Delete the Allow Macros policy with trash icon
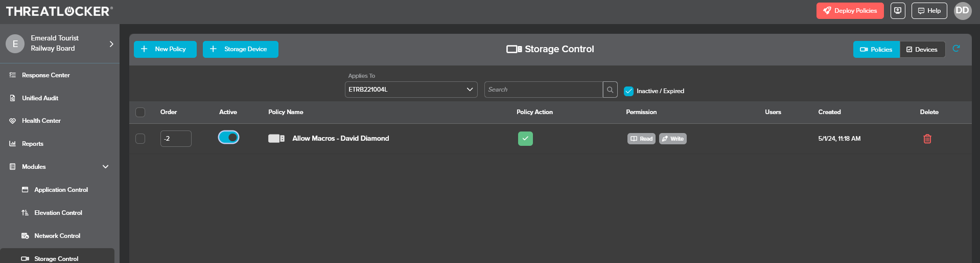The image size is (980, 263). pos(927,139)
